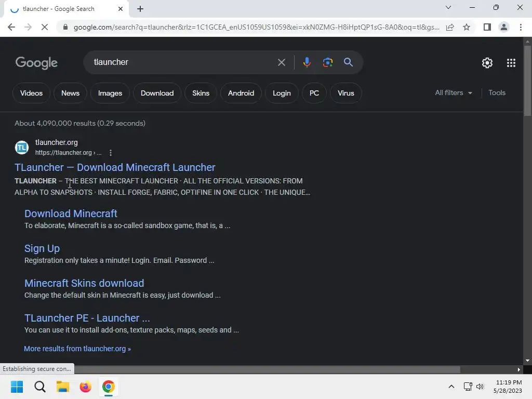
Task: Click the Chrome taskbar icon
Action: tap(109, 387)
